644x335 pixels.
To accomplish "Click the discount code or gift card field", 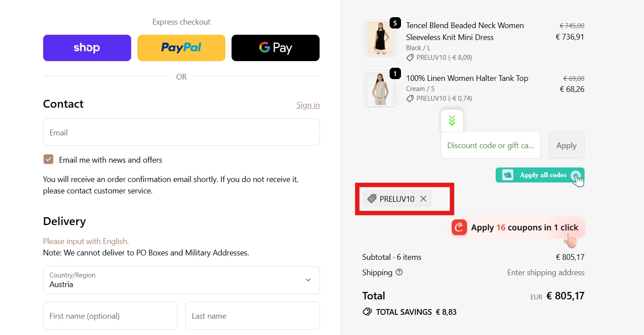I will click(490, 145).
